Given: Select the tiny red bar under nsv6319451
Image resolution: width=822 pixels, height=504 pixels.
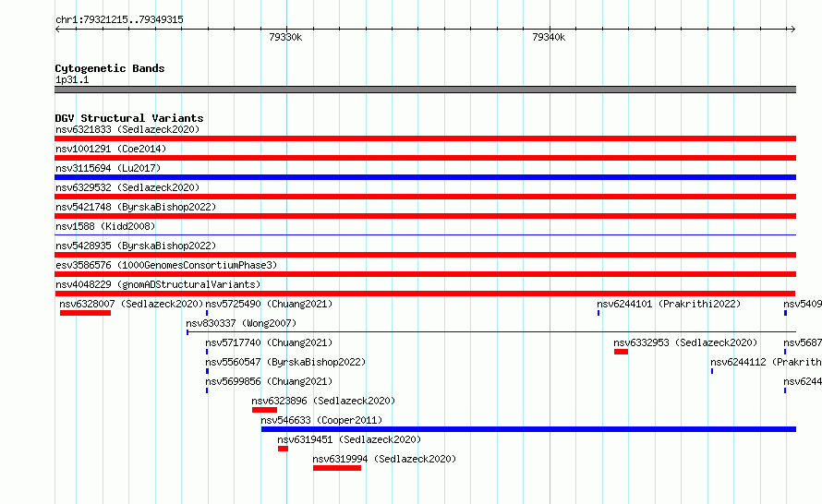Looking at the screenshot, I should (283, 449).
